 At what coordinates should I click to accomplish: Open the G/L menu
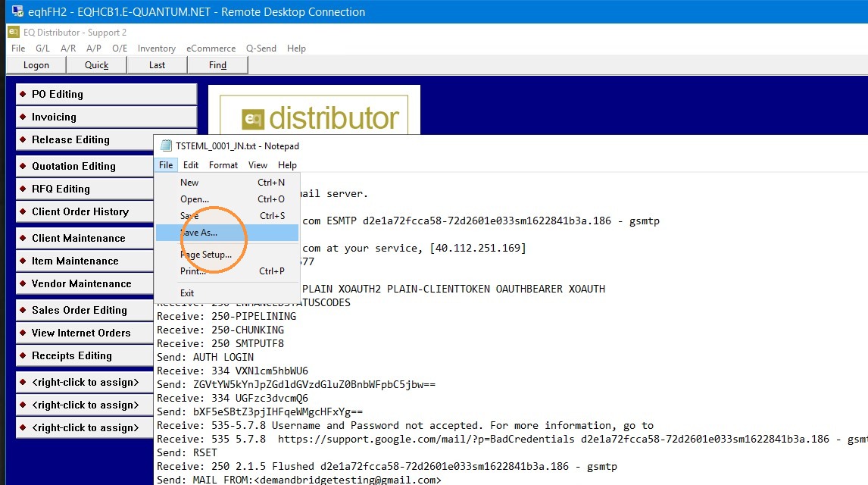point(42,48)
